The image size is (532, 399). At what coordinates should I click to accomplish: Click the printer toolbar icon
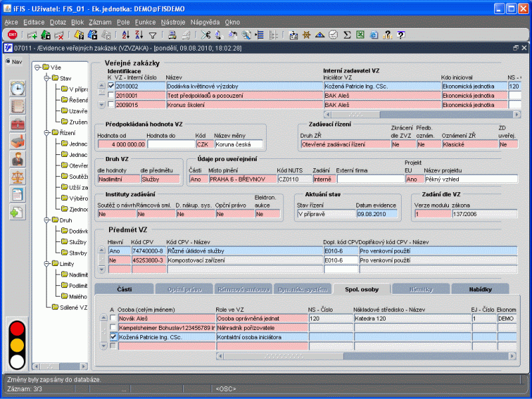pyautogui.click(x=172, y=35)
